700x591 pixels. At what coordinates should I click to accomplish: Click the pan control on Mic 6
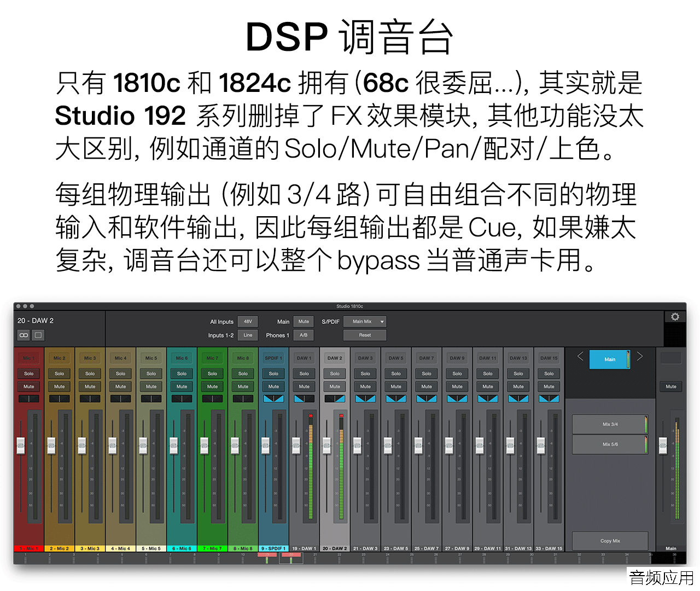point(182,398)
